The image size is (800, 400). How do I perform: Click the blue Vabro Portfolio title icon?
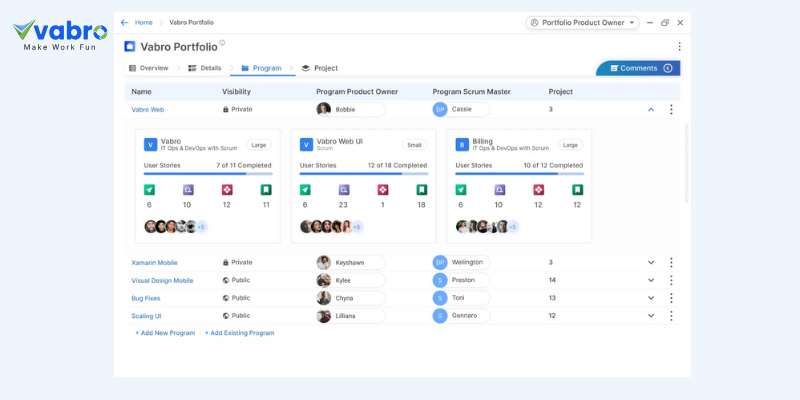130,46
